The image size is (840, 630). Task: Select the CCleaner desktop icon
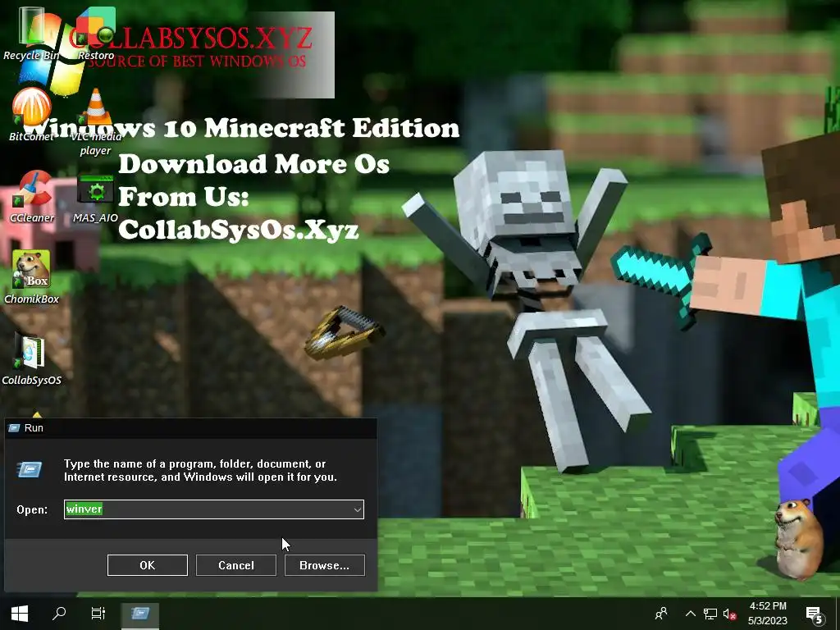(x=31, y=196)
